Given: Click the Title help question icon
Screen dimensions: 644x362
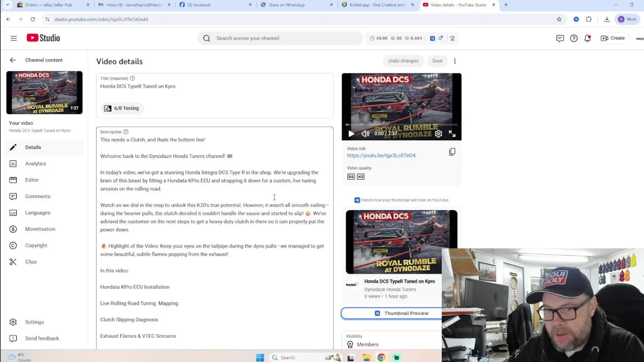Looking at the screenshot, I should (x=132, y=78).
